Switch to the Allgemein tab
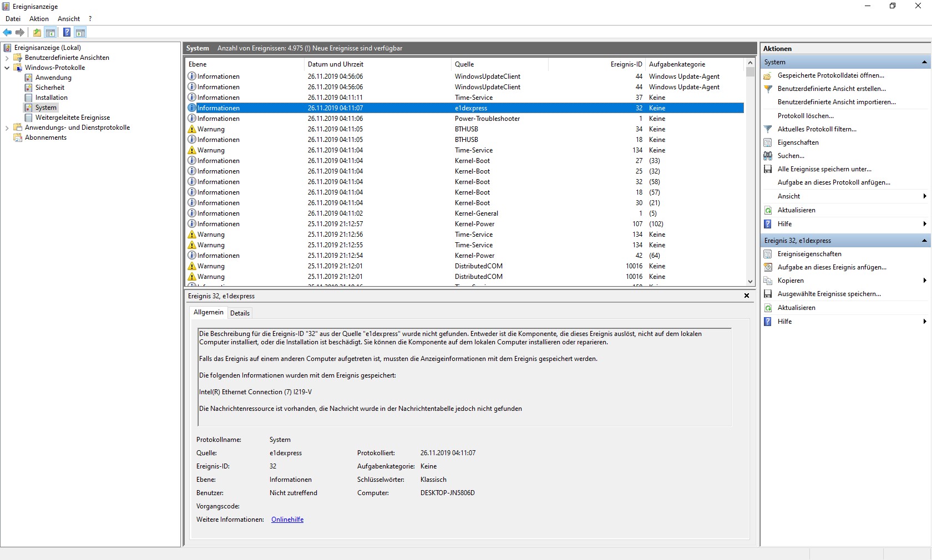 point(209,312)
